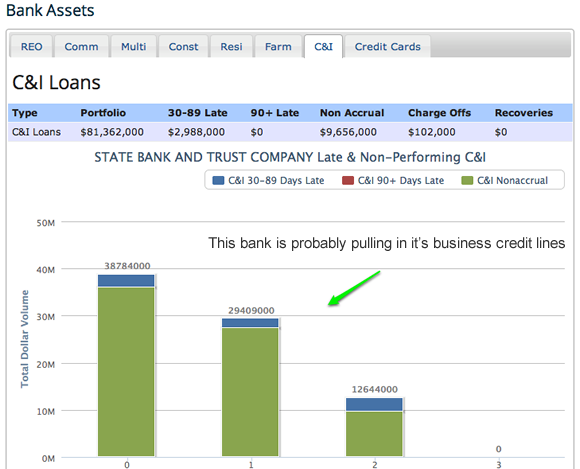The height and width of the screenshot is (469, 580).
Task: Switch to the Comm tab
Action: pos(81,47)
